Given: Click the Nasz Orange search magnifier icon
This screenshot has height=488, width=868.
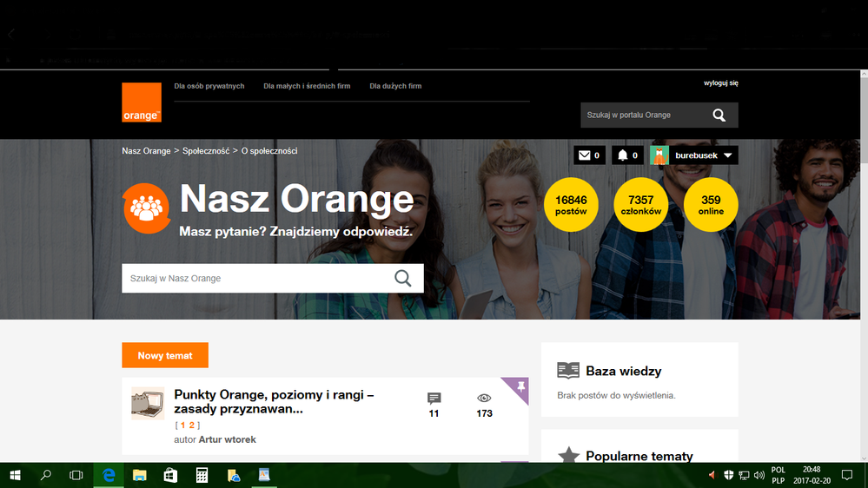Looking at the screenshot, I should (403, 279).
